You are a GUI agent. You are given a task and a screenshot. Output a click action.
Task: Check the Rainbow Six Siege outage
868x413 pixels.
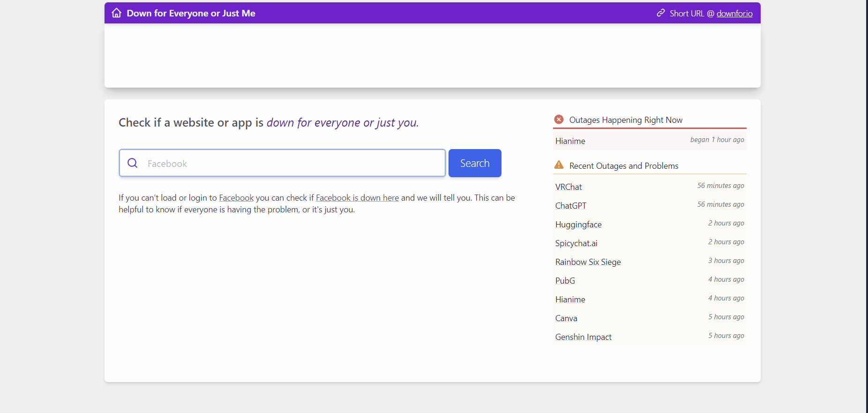pyautogui.click(x=588, y=262)
